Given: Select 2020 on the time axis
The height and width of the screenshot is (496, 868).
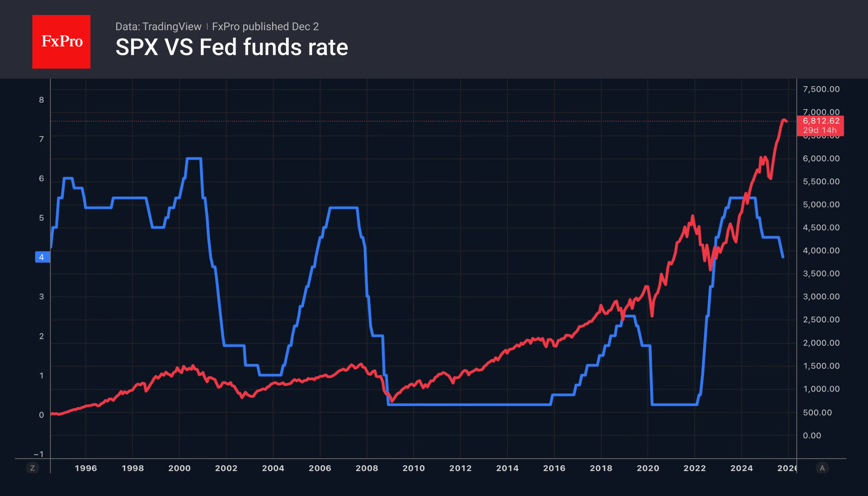Looking at the screenshot, I should pos(648,468).
